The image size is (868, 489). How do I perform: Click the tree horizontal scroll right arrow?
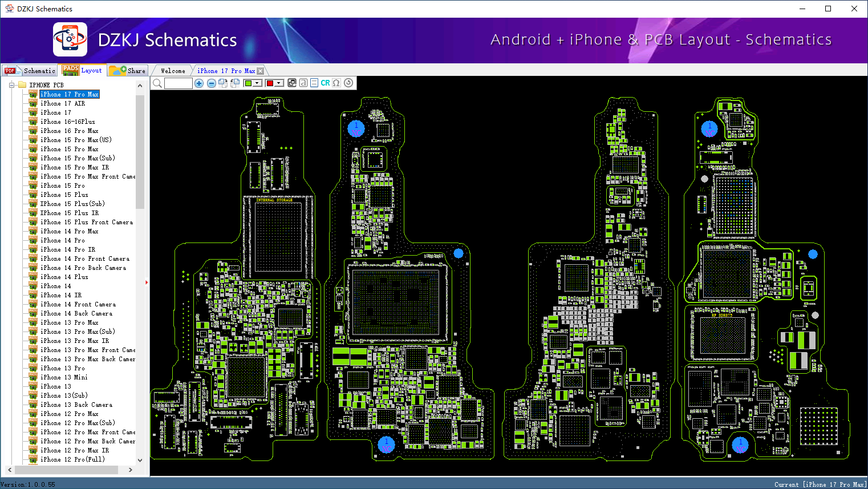click(x=131, y=470)
